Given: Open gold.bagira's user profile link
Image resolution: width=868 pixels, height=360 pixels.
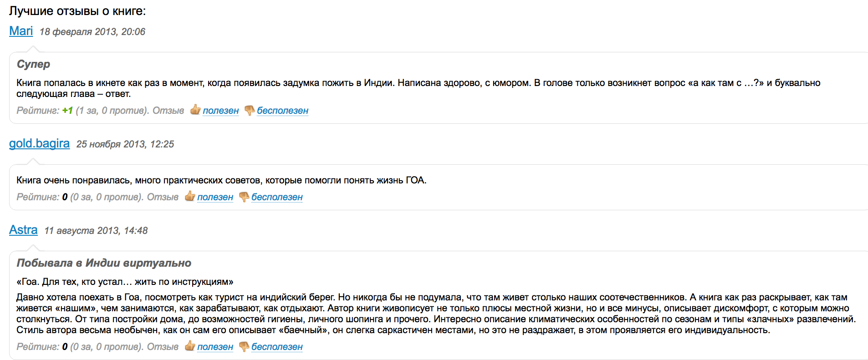Looking at the screenshot, I should [39, 143].
